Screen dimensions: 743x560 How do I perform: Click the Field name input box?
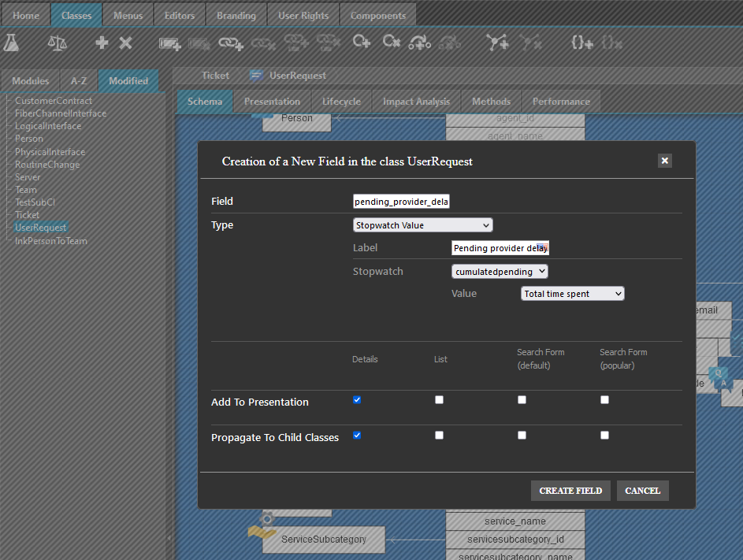[x=402, y=202]
